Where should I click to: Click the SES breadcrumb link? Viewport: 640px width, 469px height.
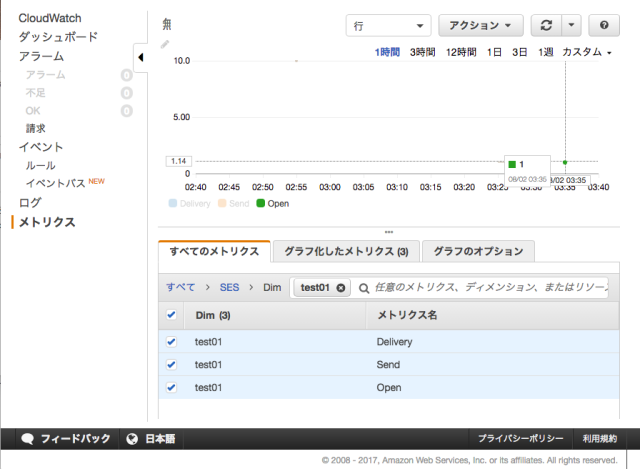[x=229, y=287]
